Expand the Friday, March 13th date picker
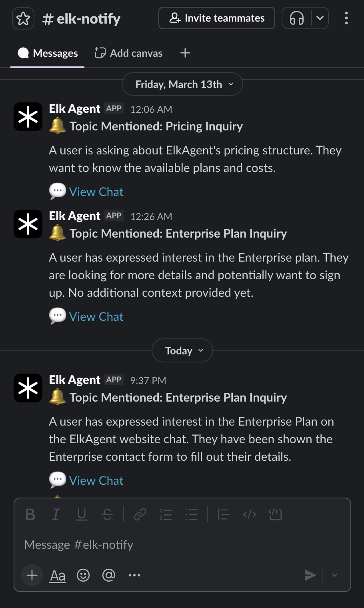Viewport: 364px width, 608px height. 182,84
